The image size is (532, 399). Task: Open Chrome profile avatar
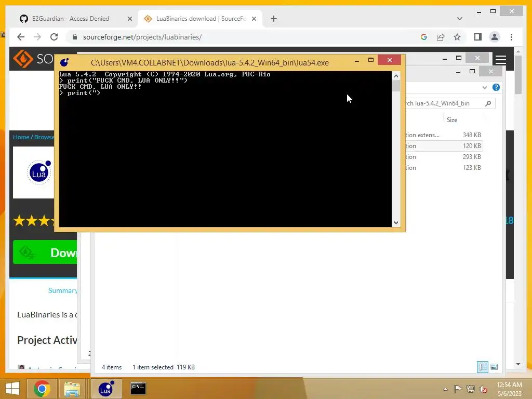pyautogui.click(x=495, y=37)
